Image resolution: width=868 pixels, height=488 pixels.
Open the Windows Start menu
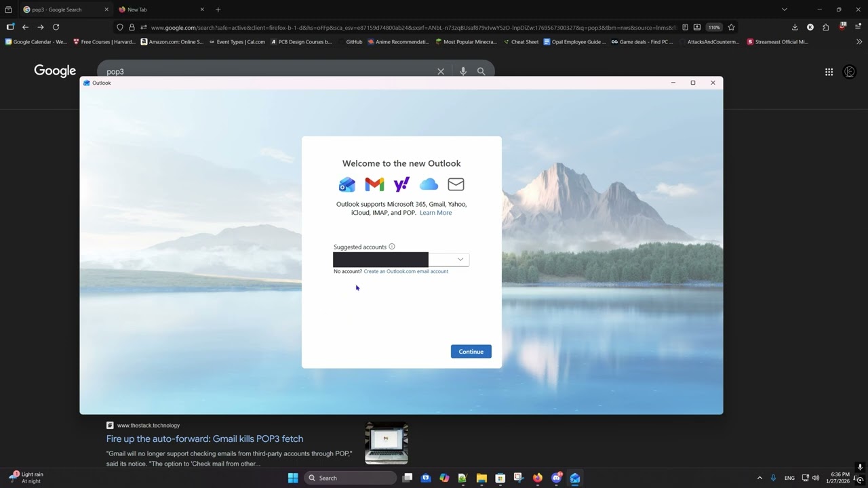point(293,478)
